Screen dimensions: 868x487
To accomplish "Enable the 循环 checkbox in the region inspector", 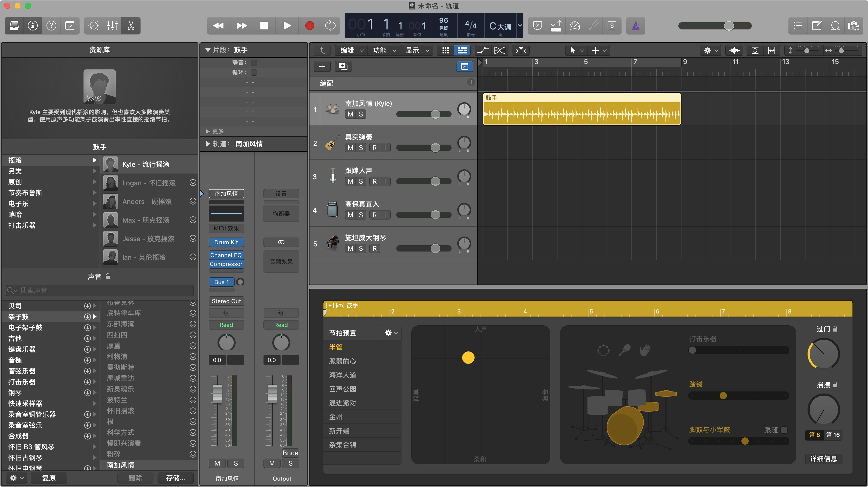I will coord(254,72).
